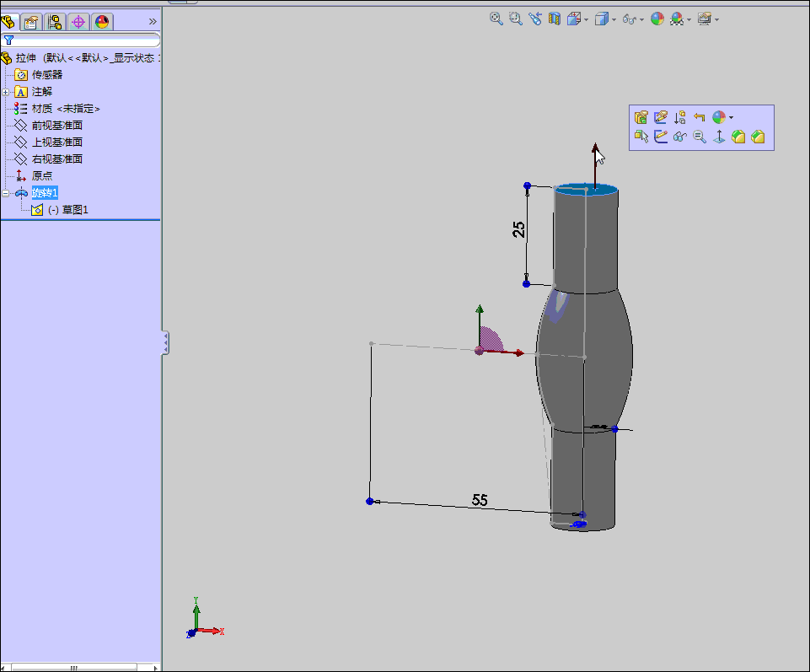The width and height of the screenshot is (810, 672).
Task: Click Edit Feature in context toolbar
Action: [641, 117]
